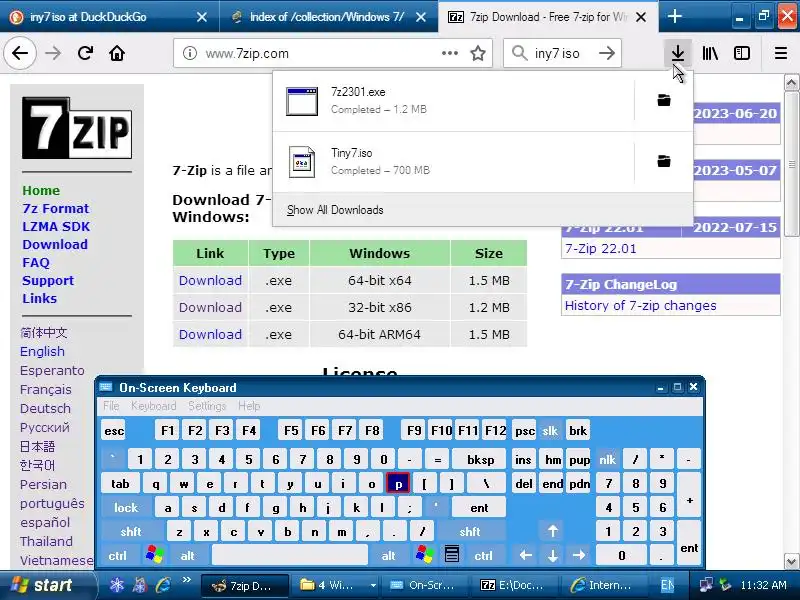
Task: Open Keyboard menu in On-Screen Keyboard
Action: (x=154, y=406)
